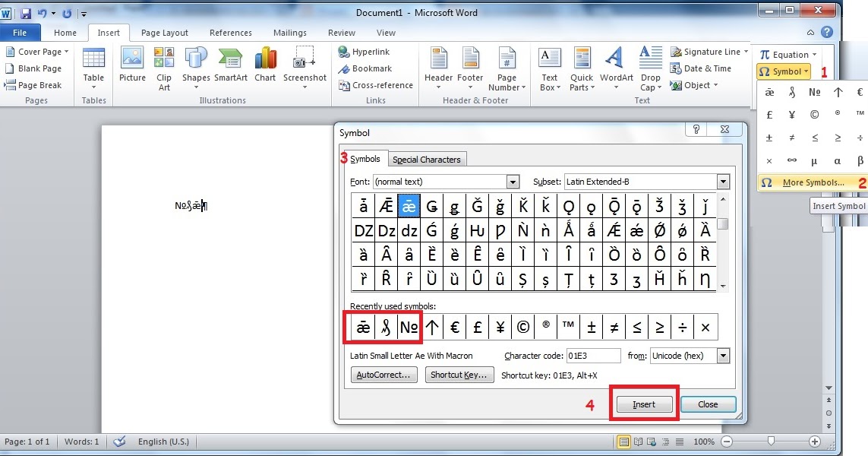This screenshot has width=868, height=456.
Task: Click the Shortcut Key button
Action: [459, 375]
